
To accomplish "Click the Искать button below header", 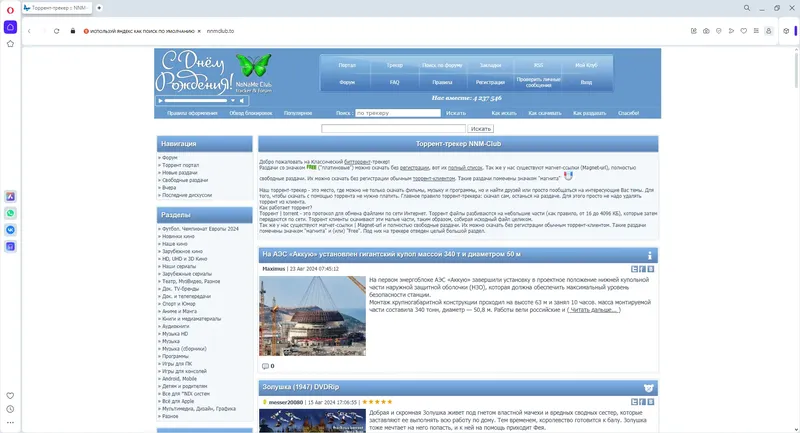I will pyautogui.click(x=481, y=129).
